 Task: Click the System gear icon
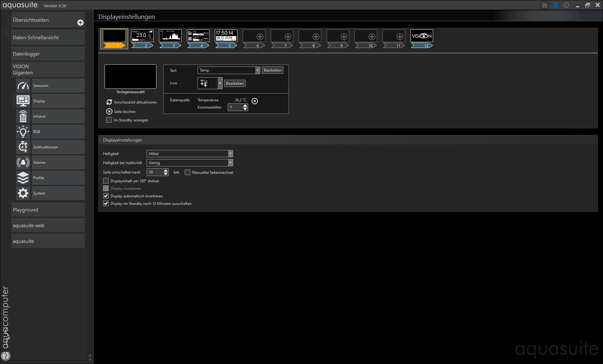(23, 193)
